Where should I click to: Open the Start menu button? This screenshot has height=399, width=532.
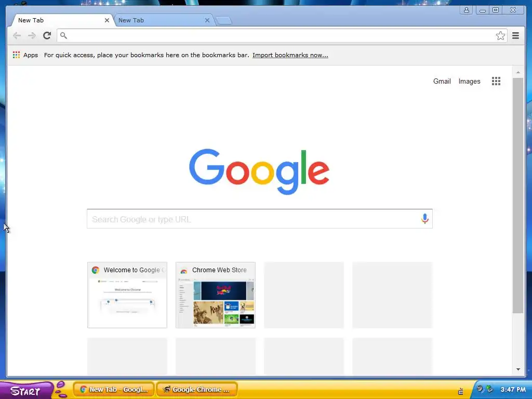click(25, 390)
